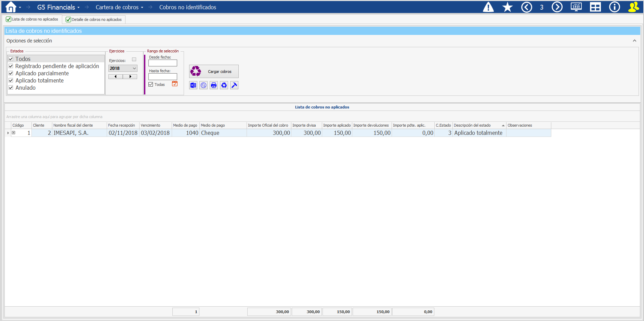The height and width of the screenshot is (321, 644).
Task: Click the home icon in the breadcrumb bar
Action: pos(11,7)
